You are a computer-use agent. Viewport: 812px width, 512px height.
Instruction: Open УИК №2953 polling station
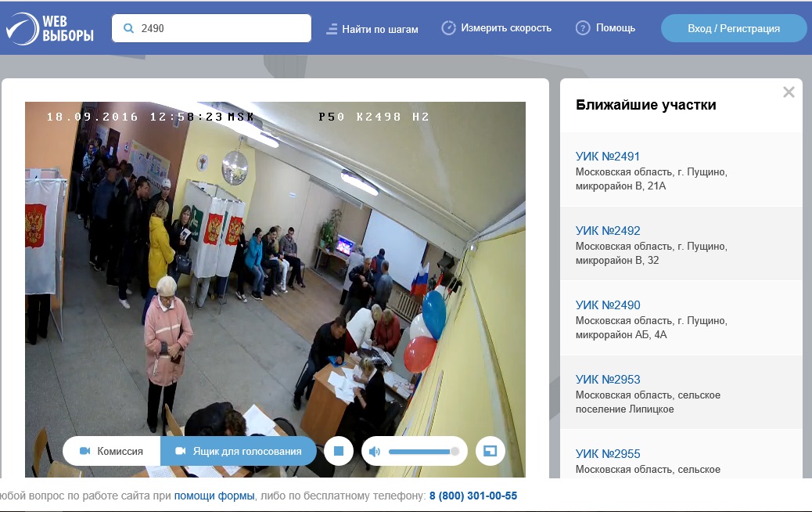click(x=608, y=380)
